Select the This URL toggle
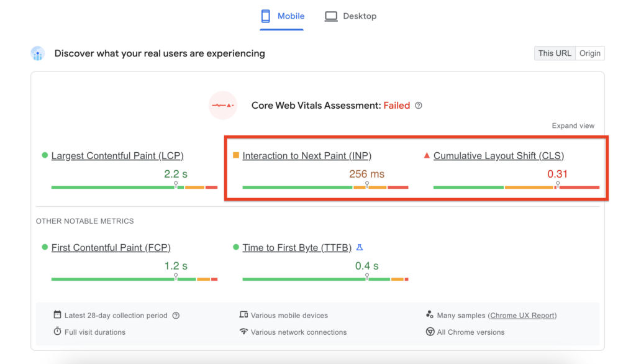This screenshot has width=636, height=364. coord(555,53)
